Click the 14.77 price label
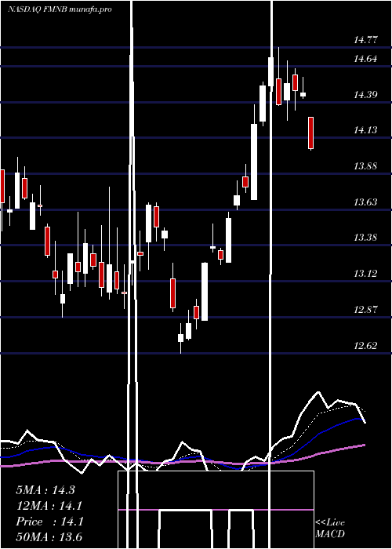This screenshot has height=549, width=392. pyautogui.click(x=365, y=40)
